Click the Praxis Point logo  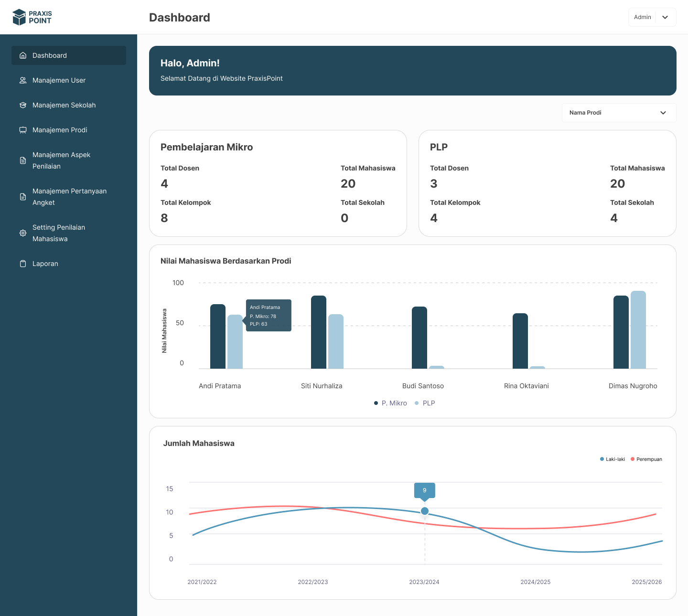pos(32,17)
